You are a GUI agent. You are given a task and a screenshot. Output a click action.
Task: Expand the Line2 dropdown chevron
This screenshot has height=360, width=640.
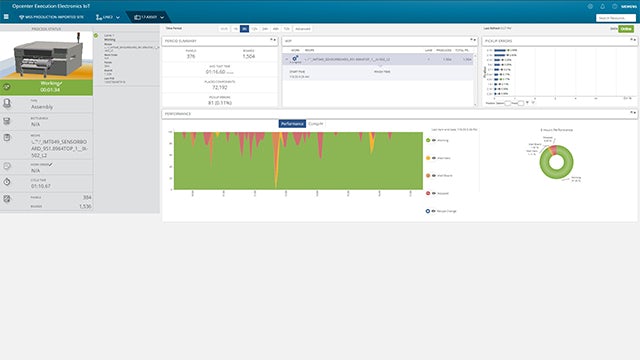coord(118,18)
